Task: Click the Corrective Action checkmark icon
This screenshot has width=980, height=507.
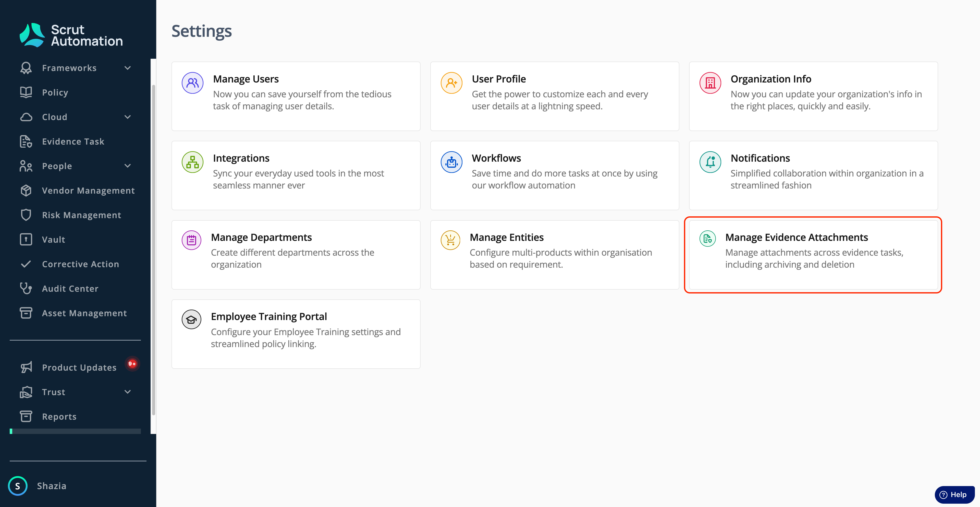Action: pos(26,264)
